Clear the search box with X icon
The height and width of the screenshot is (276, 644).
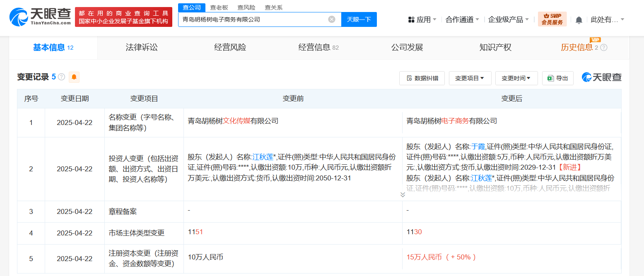(331, 19)
